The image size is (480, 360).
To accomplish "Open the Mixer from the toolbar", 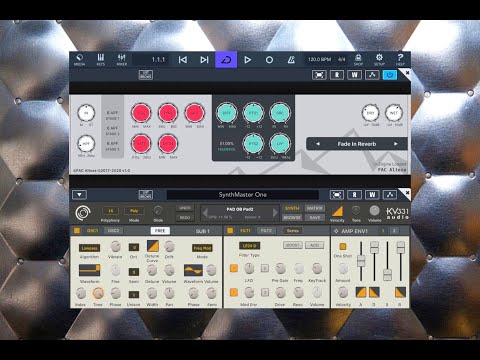I will 121,60.
